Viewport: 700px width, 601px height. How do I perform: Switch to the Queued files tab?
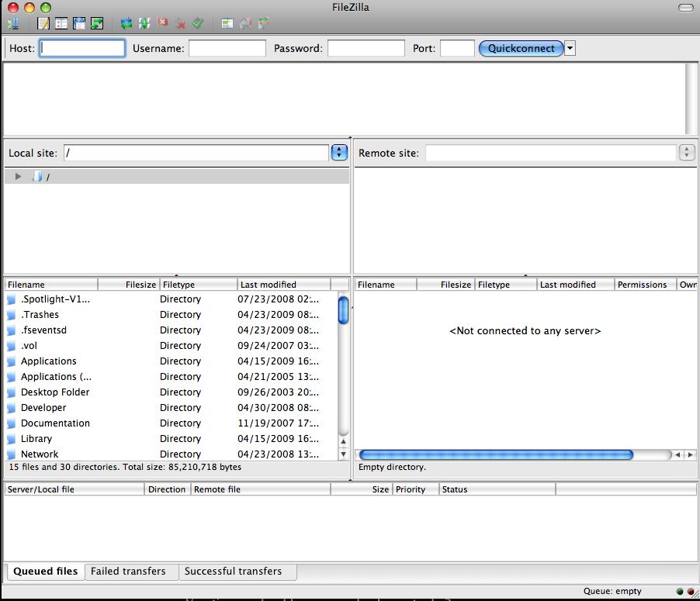tap(46, 572)
